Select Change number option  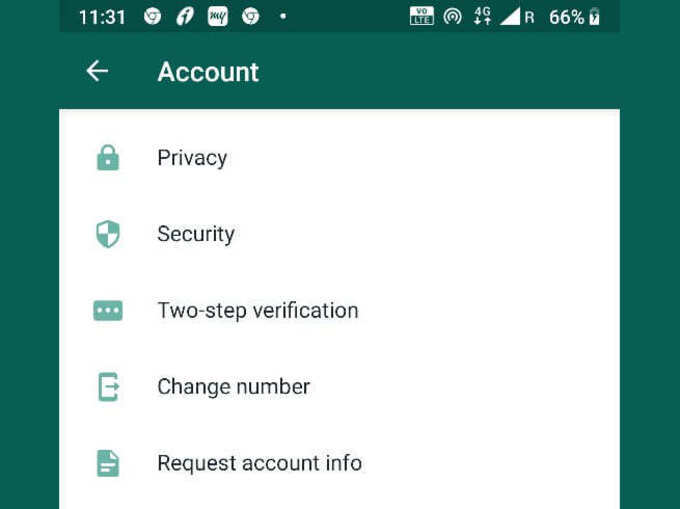(339, 387)
